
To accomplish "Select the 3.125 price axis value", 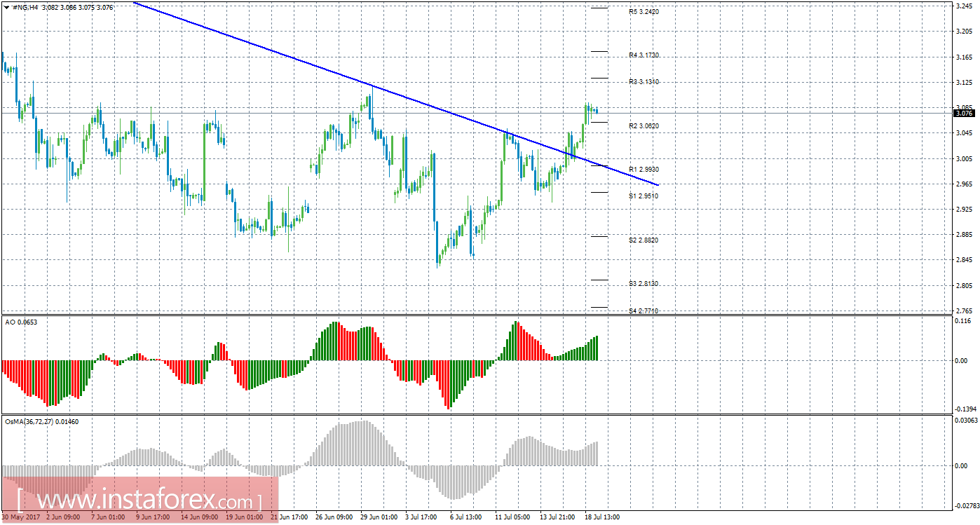I will coord(964,83).
